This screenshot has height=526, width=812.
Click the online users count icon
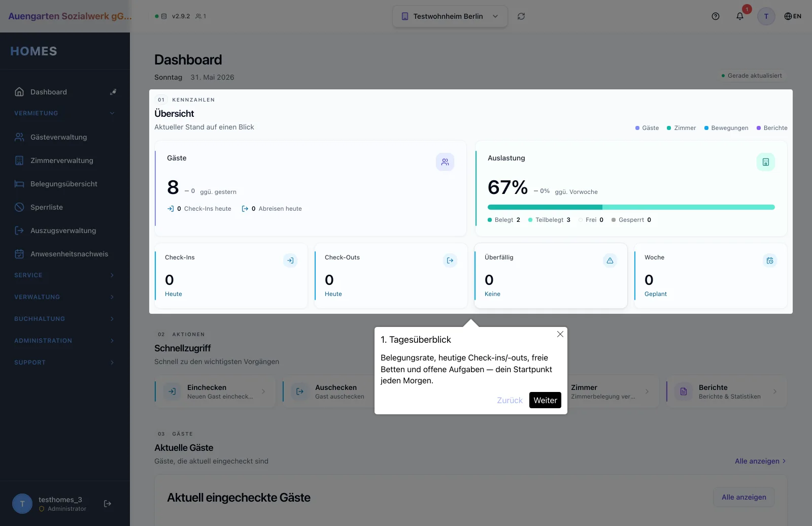point(198,16)
